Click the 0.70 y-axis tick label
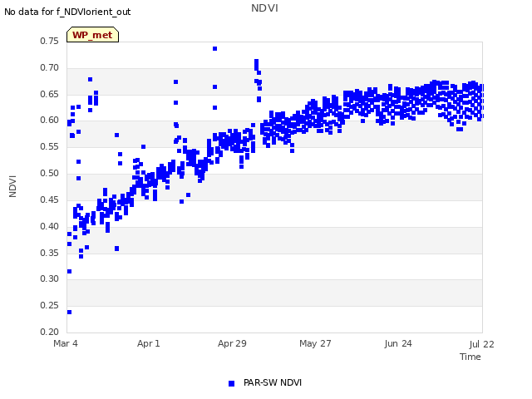 (50, 67)
